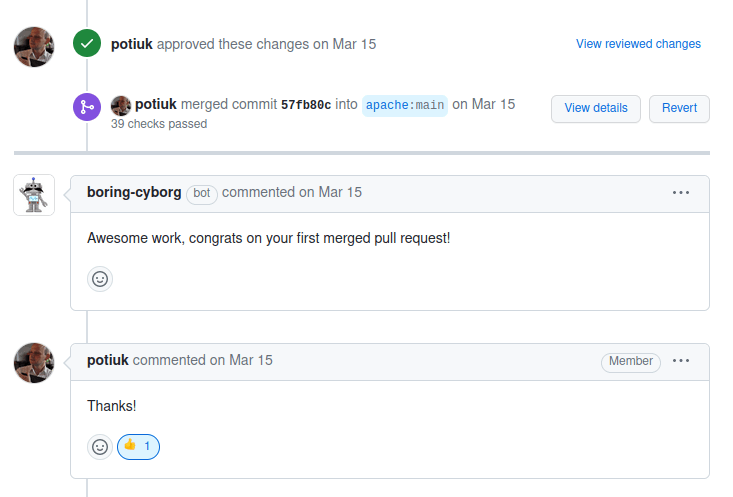Viewport: 733px width, 497px height.
Task: Click the purple merge commit icon
Action: (87, 107)
